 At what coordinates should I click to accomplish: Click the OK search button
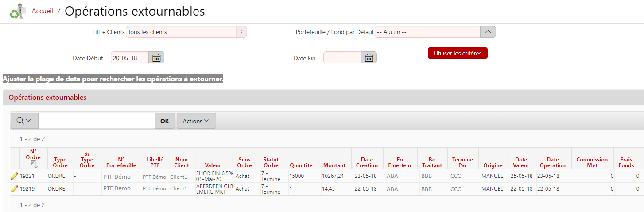tap(164, 121)
